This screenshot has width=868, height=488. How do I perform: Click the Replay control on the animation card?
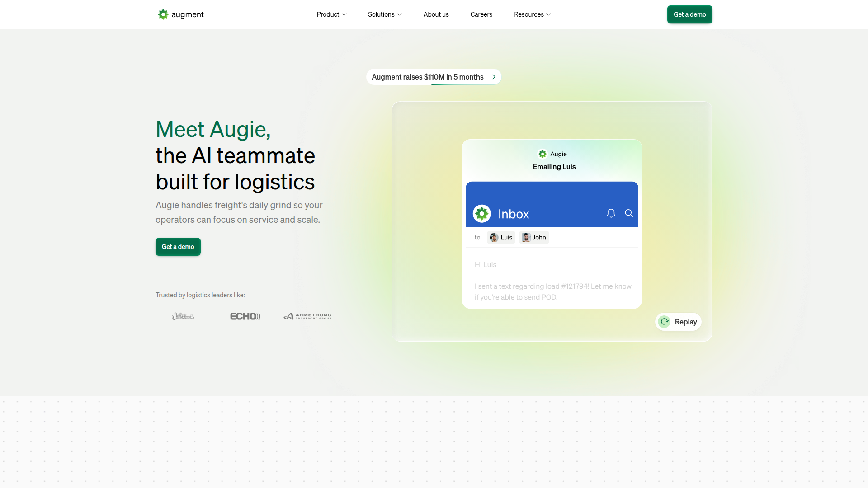[x=678, y=322]
